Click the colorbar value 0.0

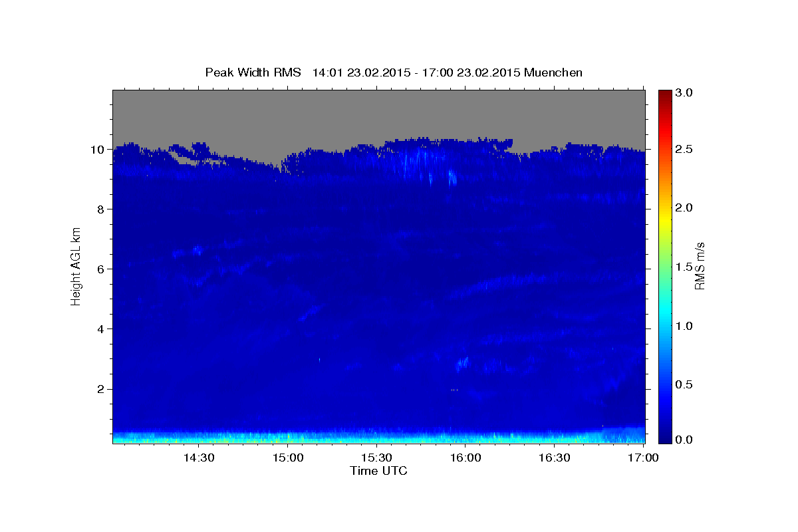pyautogui.click(x=685, y=440)
